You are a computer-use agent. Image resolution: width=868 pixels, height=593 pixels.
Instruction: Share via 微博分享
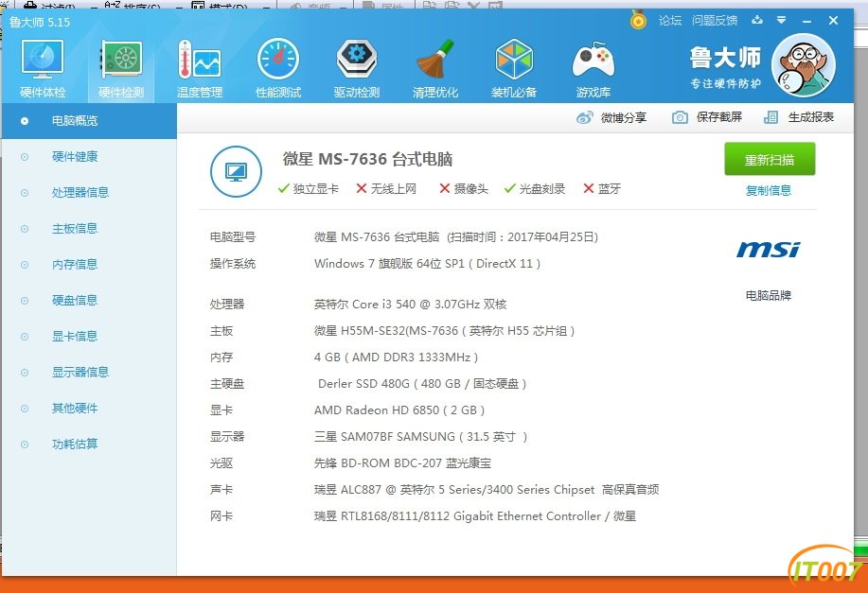611,117
